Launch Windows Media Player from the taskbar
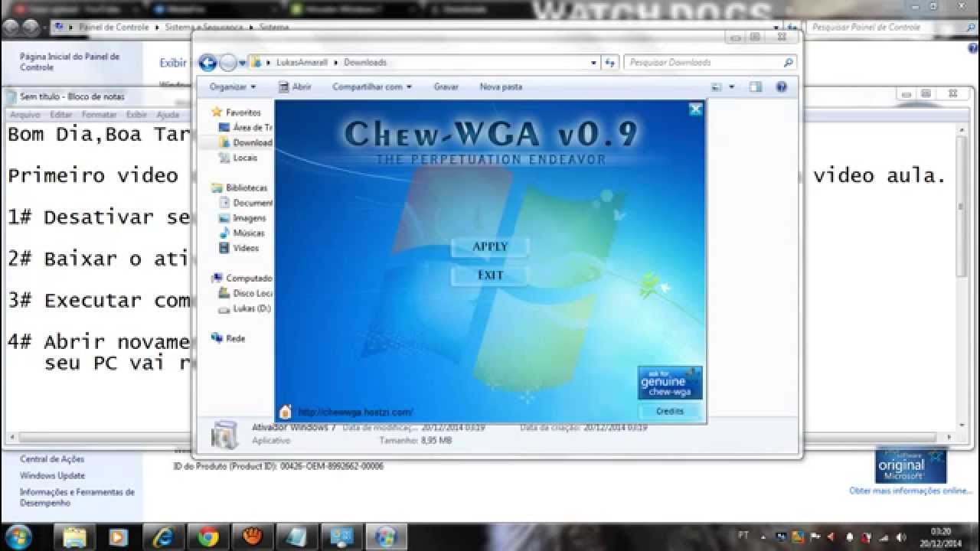 click(118, 536)
